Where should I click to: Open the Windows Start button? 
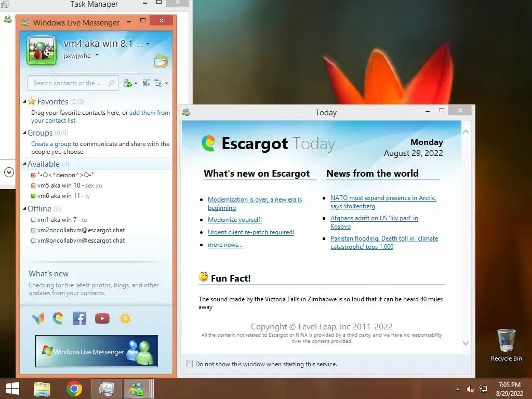tap(12, 389)
